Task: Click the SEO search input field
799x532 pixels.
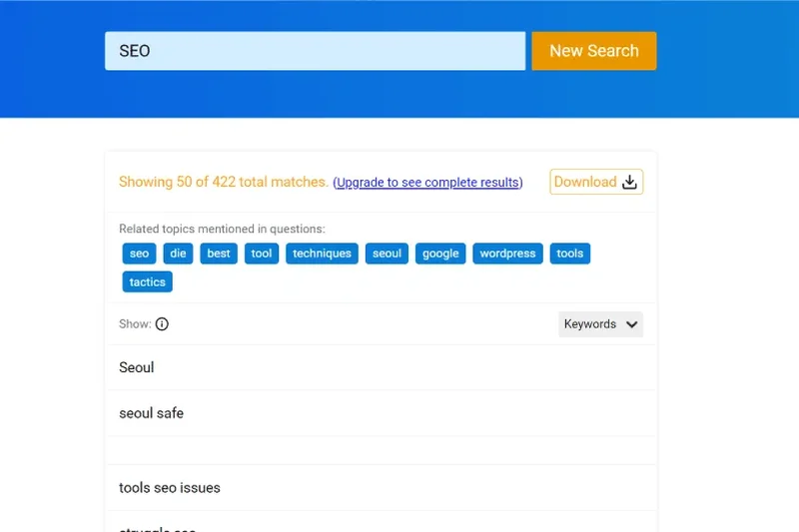Action: click(x=315, y=51)
